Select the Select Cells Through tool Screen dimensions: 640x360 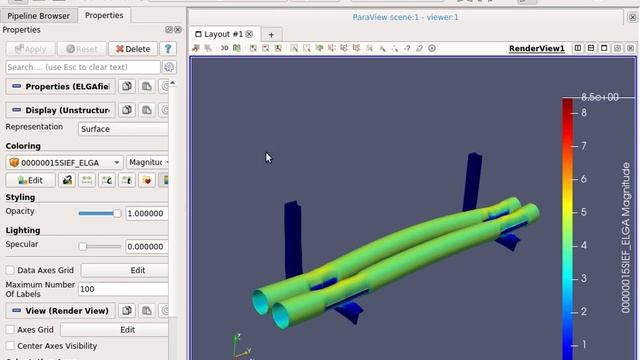(x=319, y=48)
